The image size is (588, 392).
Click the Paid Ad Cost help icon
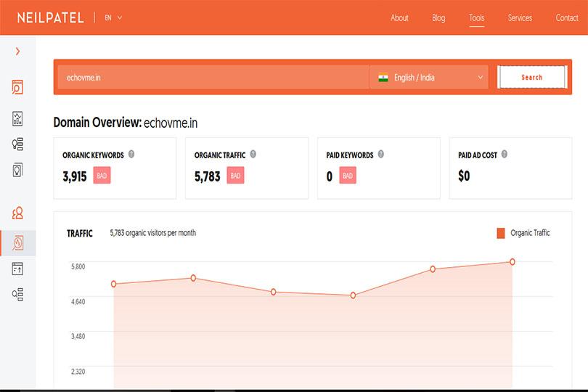tap(505, 154)
